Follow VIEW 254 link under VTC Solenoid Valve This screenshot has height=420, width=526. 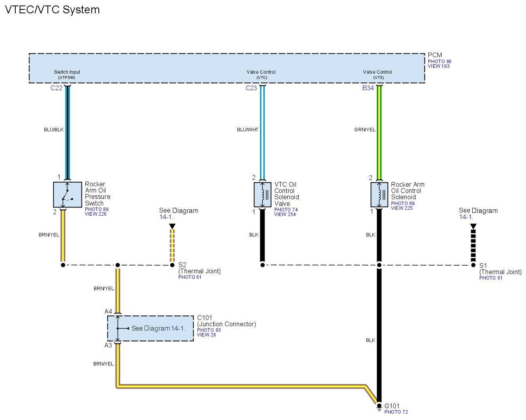click(285, 215)
